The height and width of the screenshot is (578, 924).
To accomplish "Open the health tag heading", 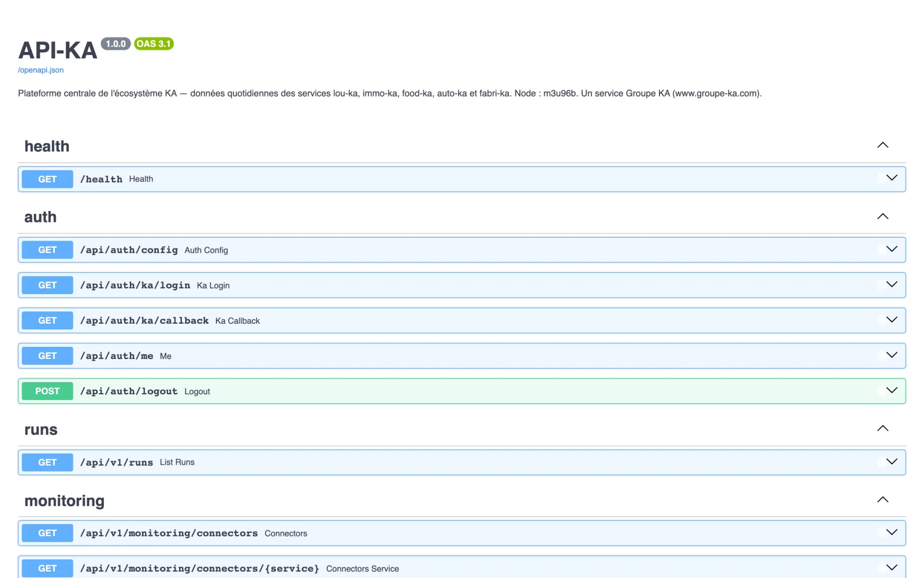I will [47, 146].
